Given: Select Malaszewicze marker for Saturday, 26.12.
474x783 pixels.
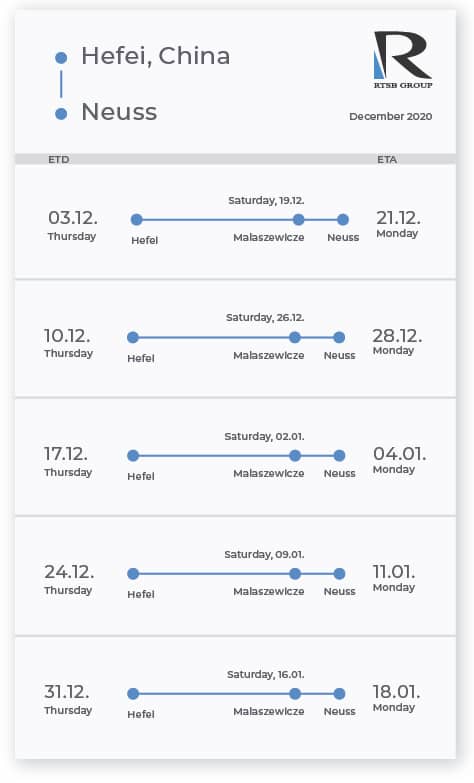Looking at the screenshot, I should 295,338.
